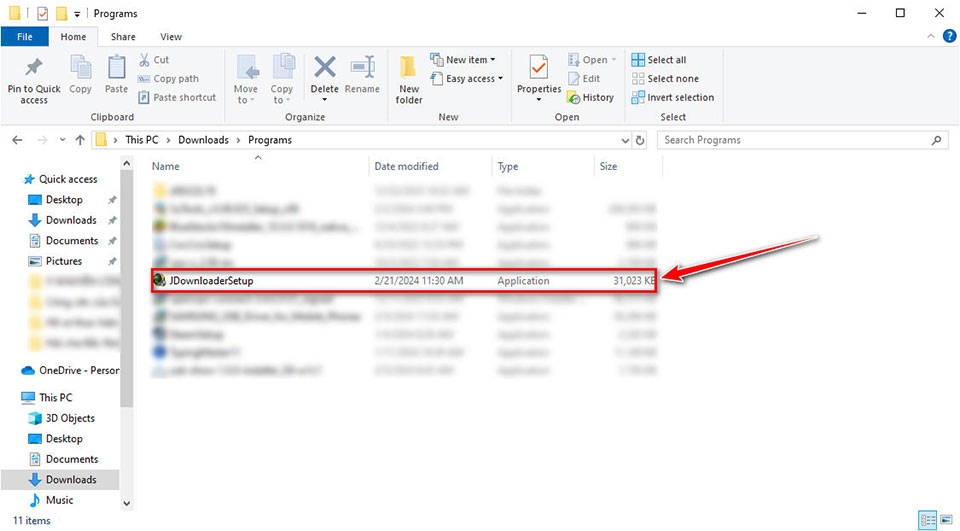Click navigation pane scroll up arrow
This screenshot has height=531, width=960.
127,164
